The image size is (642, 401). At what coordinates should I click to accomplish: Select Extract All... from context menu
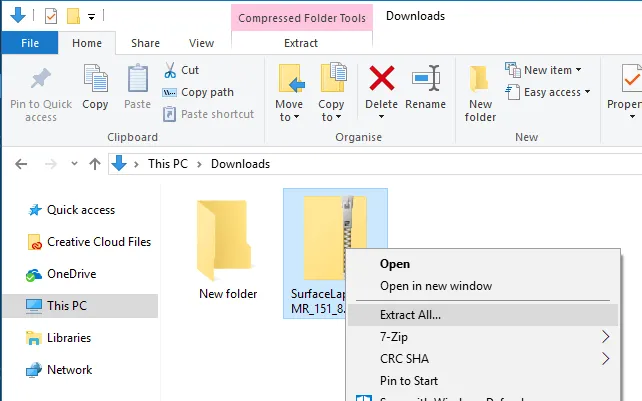pyautogui.click(x=410, y=314)
